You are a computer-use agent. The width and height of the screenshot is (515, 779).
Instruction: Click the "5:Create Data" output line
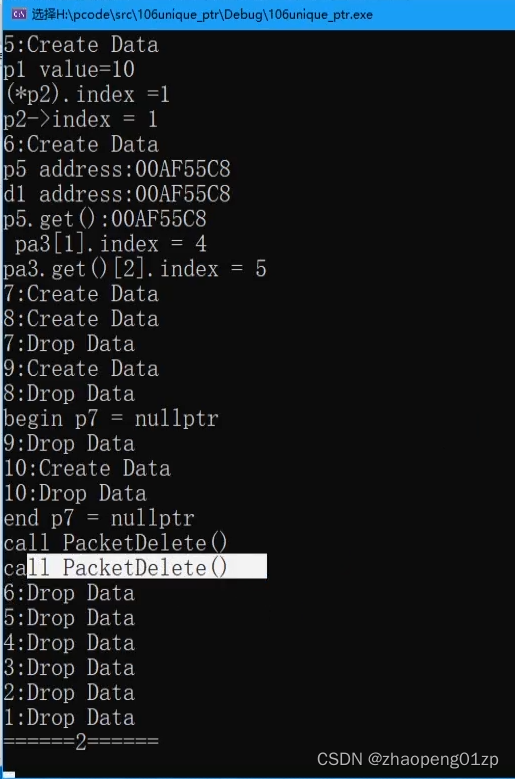(81, 45)
